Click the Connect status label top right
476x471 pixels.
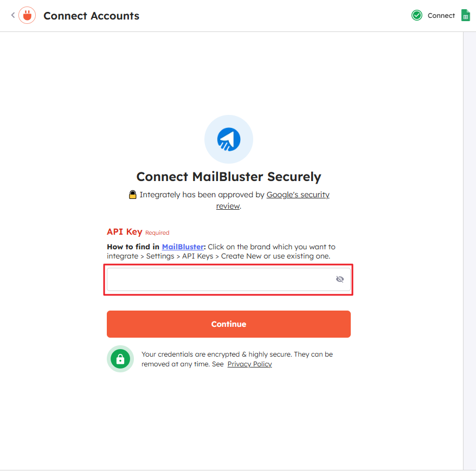[441, 15]
